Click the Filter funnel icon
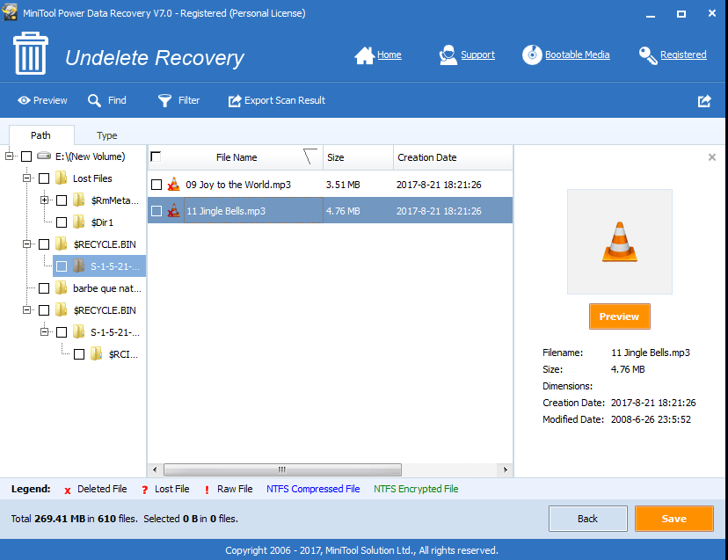 pos(164,100)
